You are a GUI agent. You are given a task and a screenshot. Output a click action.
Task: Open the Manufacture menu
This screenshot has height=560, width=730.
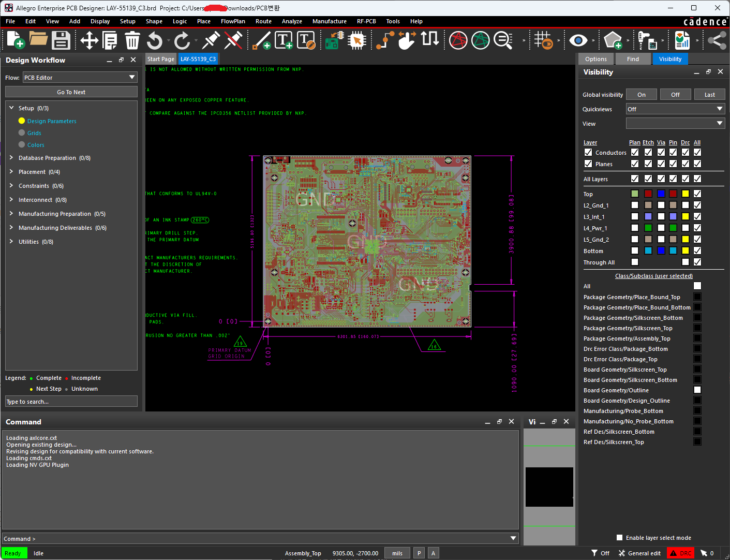pyautogui.click(x=329, y=21)
